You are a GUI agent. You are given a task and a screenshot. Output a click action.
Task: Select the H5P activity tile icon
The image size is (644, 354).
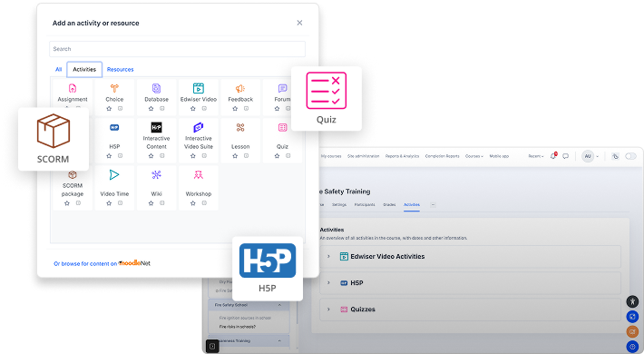point(114,127)
